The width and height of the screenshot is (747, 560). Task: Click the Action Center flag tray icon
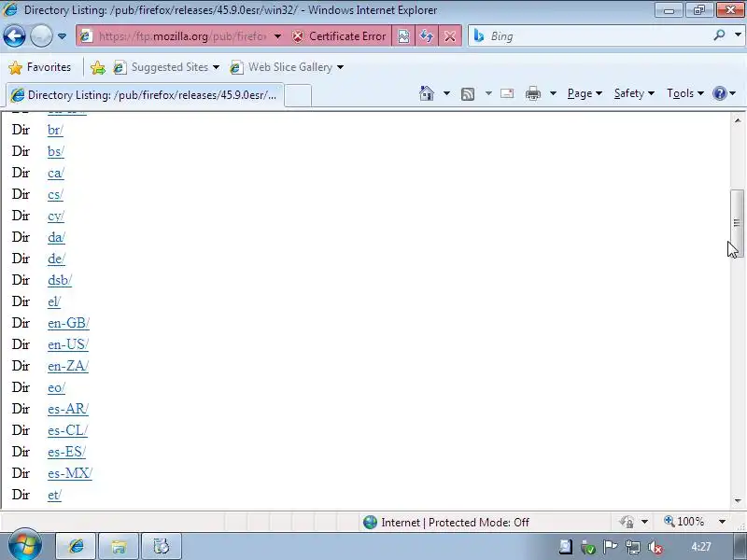tap(610, 547)
